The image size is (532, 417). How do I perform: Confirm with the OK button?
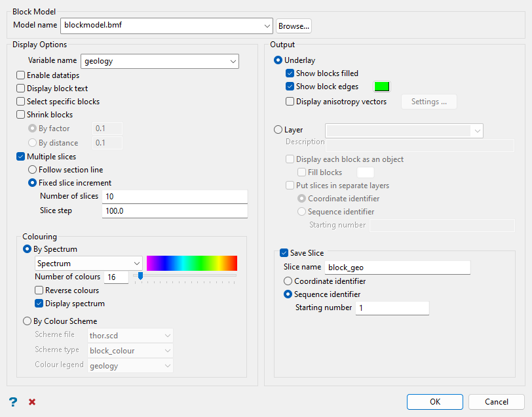pos(435,401)
